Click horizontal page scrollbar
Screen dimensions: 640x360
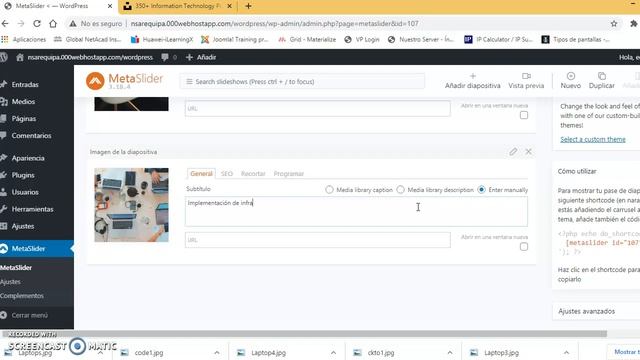tap(304, 334)
